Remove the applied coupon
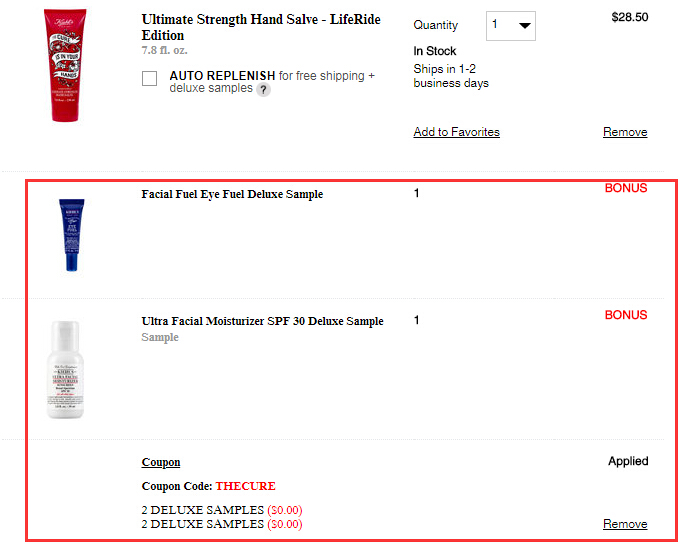Image resolution: width=694 pixels, height=550 pixels. pyautogui.click(x=625, y=524)
